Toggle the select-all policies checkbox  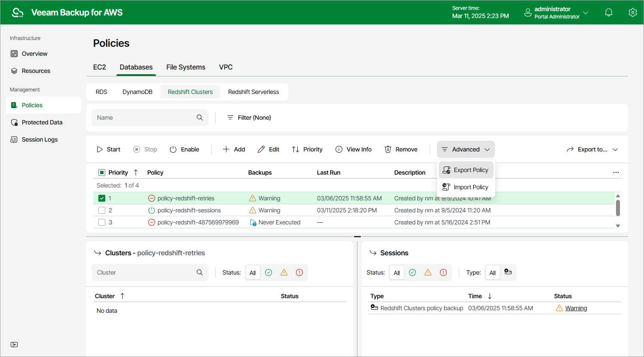[x=102, y=172]
